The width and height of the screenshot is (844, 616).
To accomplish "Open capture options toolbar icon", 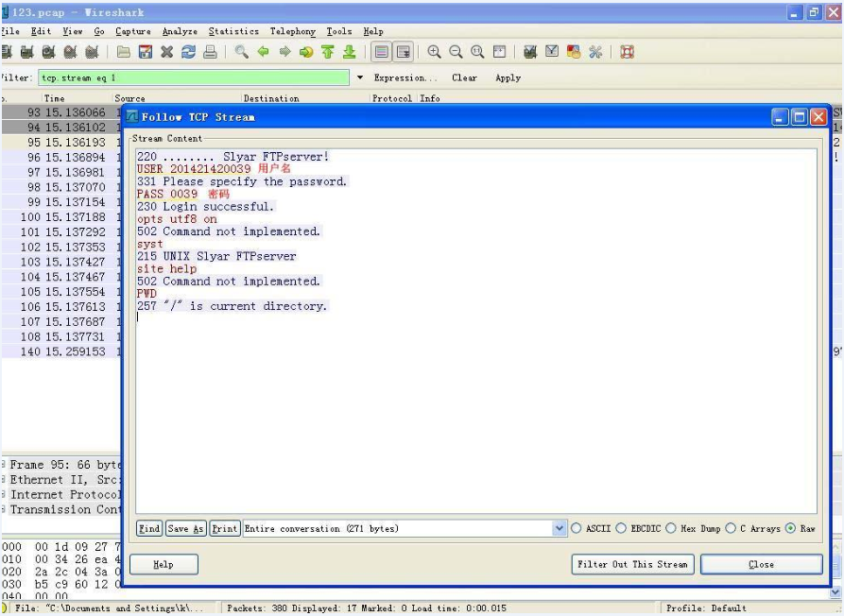I will click(x=26, y=52).
